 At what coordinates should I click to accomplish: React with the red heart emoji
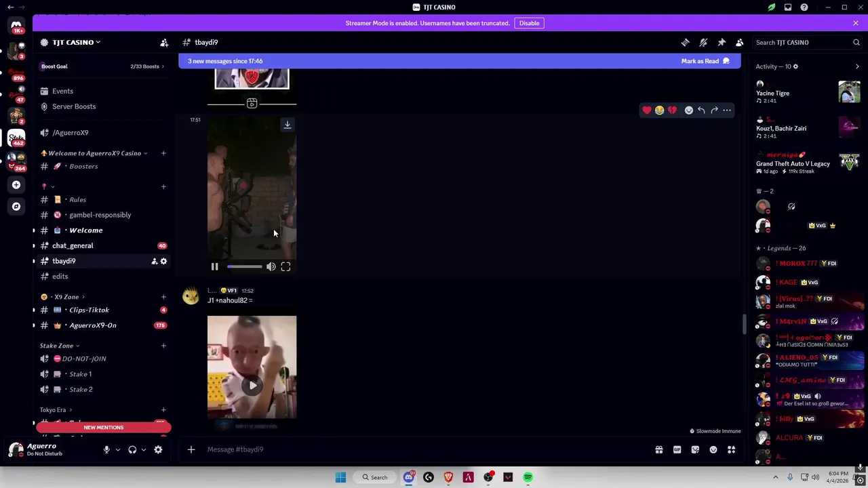[647, 110]
